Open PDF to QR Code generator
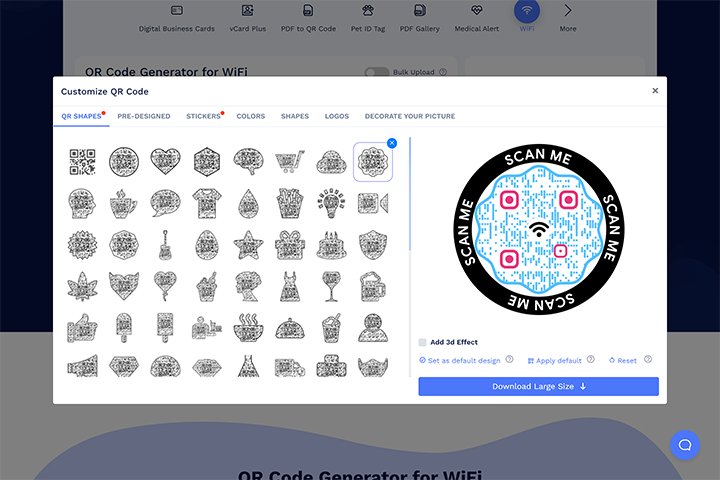 click(308, 18)
